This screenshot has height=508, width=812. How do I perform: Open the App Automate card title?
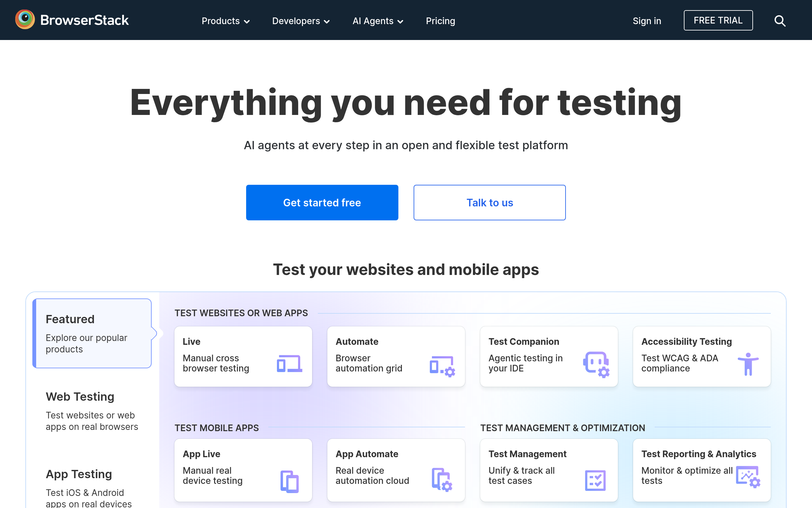(x=367, y=454)
